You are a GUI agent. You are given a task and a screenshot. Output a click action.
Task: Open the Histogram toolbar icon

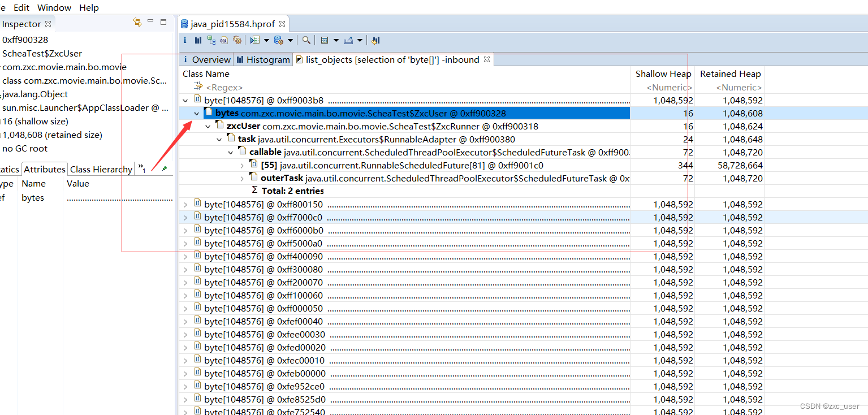coord(198,40)
